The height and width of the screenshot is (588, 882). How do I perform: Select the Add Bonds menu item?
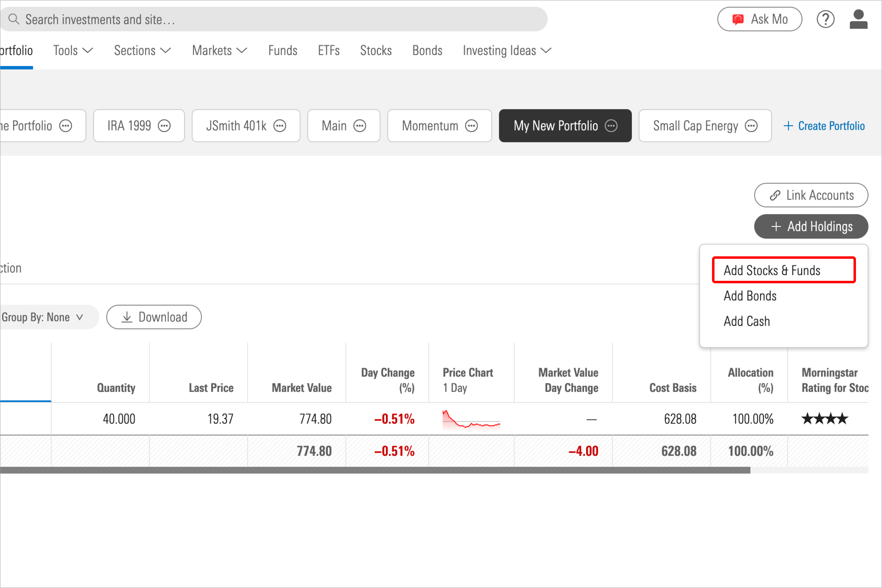pyautogui.click(x=750, y=295)
